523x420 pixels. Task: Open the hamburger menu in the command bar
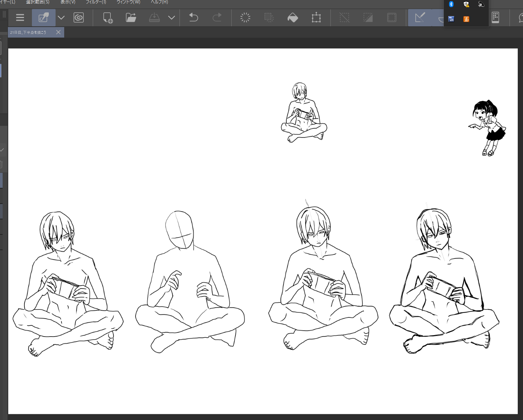(20, 18)
